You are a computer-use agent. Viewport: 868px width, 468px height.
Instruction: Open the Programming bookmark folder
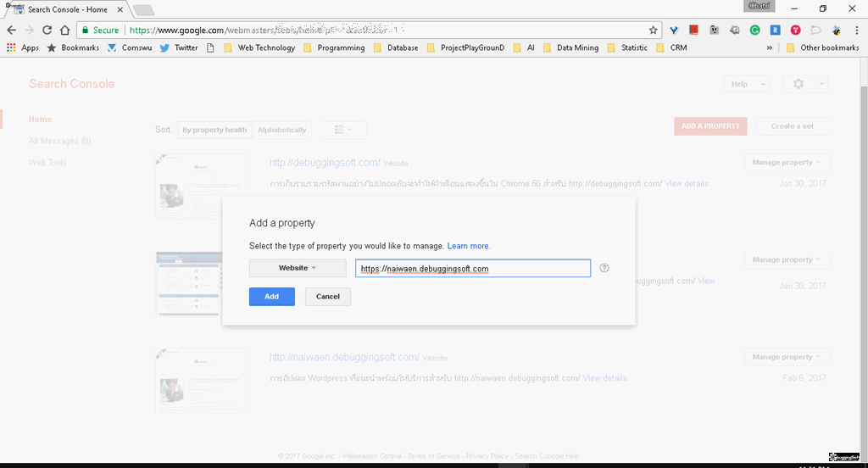click(334, 47)
